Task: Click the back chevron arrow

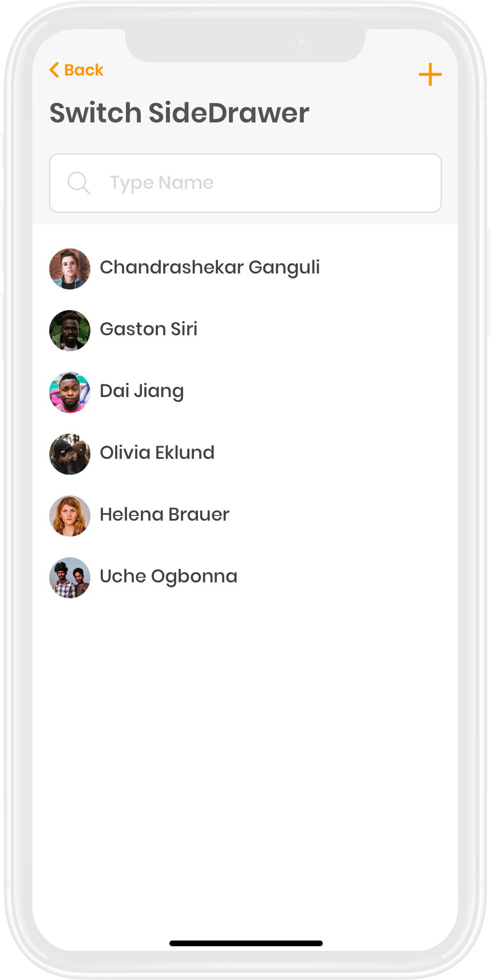Action: 54,70
